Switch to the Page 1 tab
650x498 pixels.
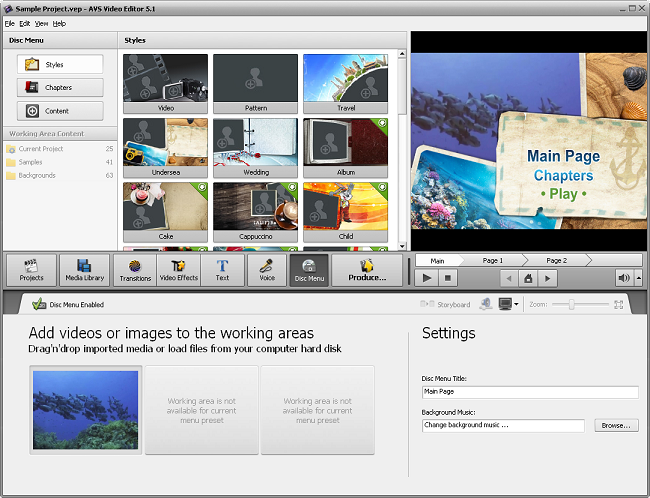493,260
